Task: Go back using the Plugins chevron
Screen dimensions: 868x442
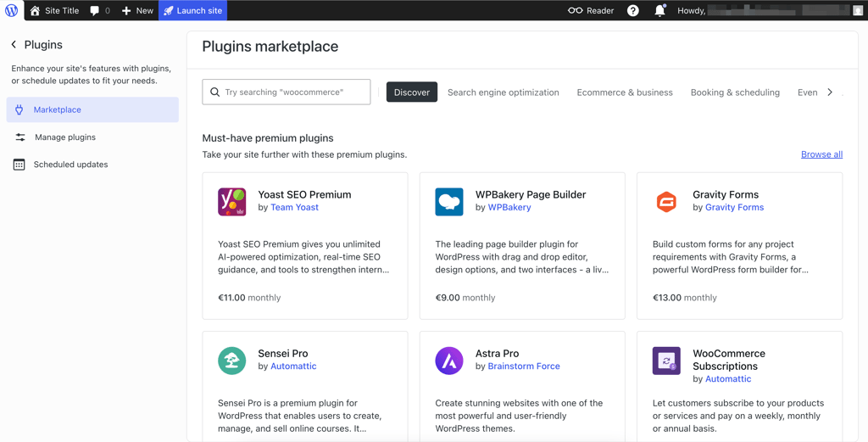Action: [14, 45]
